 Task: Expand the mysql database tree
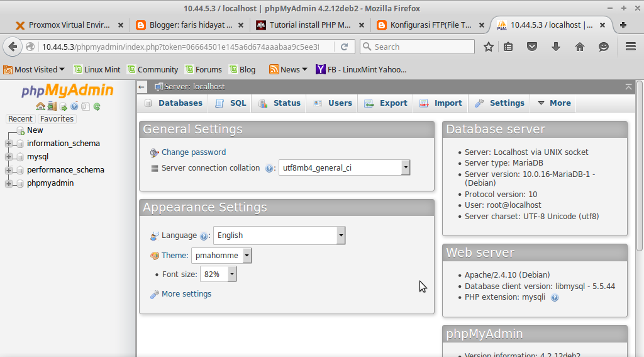point(8,157)
